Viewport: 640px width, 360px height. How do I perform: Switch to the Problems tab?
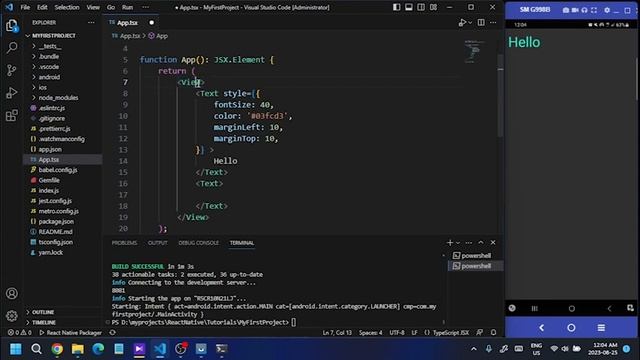124,243
